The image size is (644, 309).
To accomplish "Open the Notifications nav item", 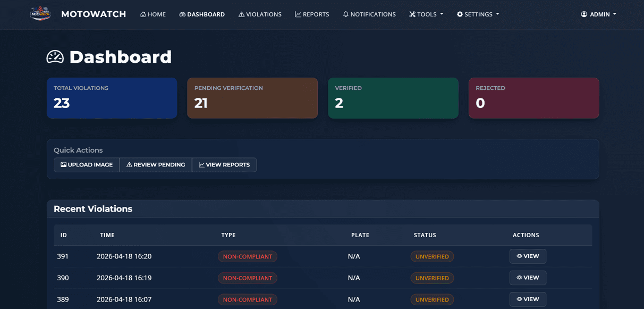I will [369, 14].
